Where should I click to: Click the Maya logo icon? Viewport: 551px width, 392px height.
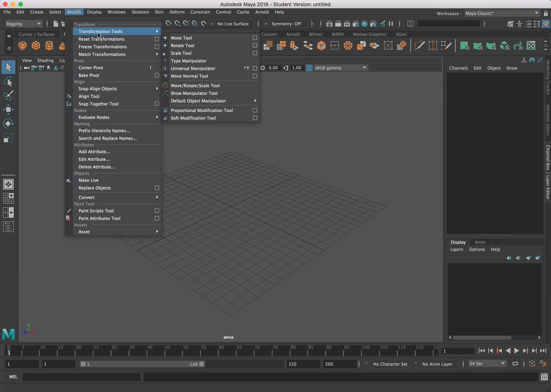coord(8,334)
